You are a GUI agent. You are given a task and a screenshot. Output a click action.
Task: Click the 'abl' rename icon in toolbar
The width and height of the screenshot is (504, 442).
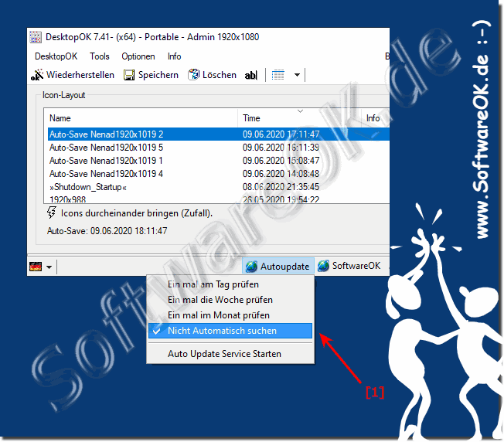click(251, 75)
